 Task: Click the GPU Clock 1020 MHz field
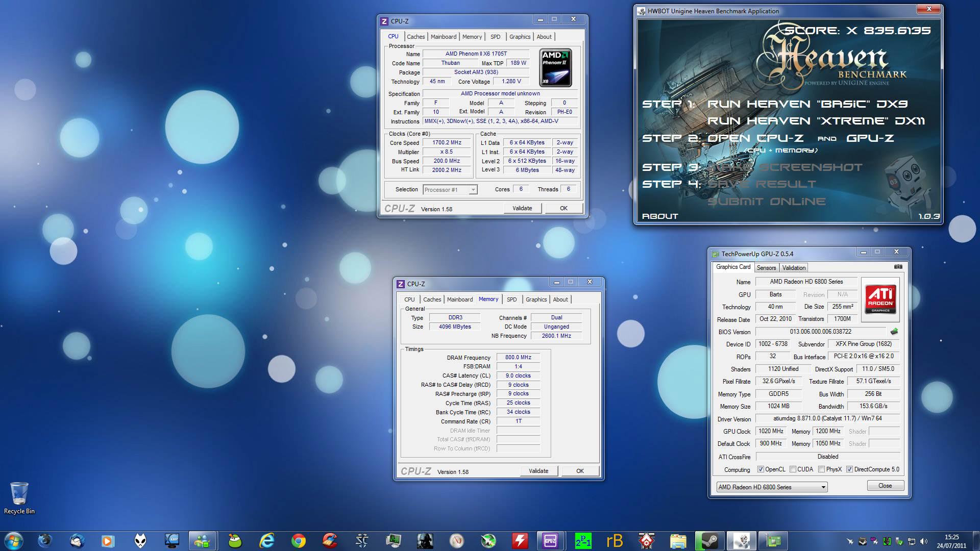pyautogui.click(x=771, y=432)
